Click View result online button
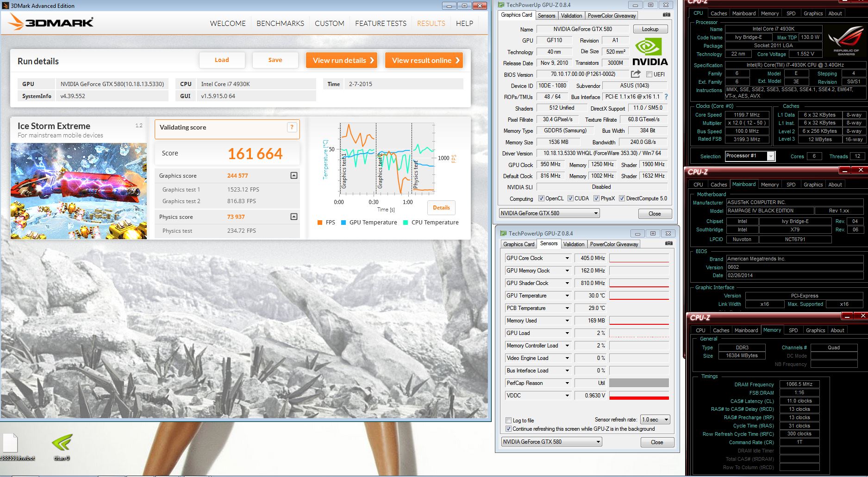This screenshot has height=477, width=868. tap(424, 60)
